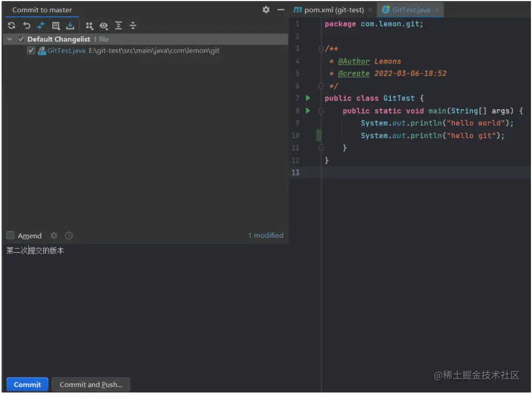Screen dimensions: 532x393
Task: Open the View Options eye icon
Action: [104, 26]
